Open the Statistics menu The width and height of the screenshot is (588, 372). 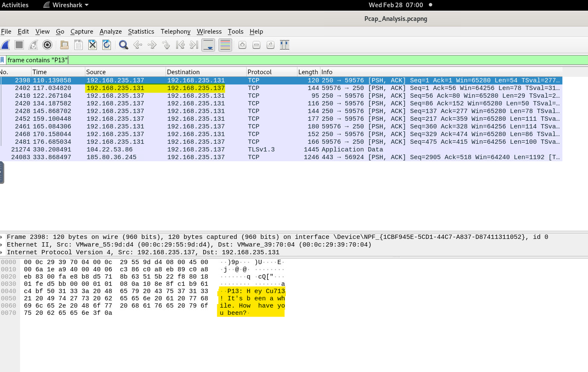[x=141, y=32]
